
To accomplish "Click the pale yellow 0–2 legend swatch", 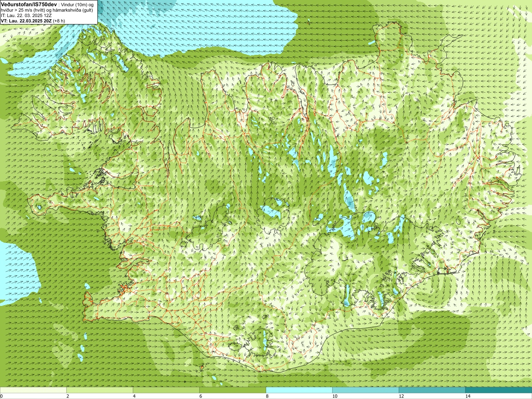I will 33,390.
